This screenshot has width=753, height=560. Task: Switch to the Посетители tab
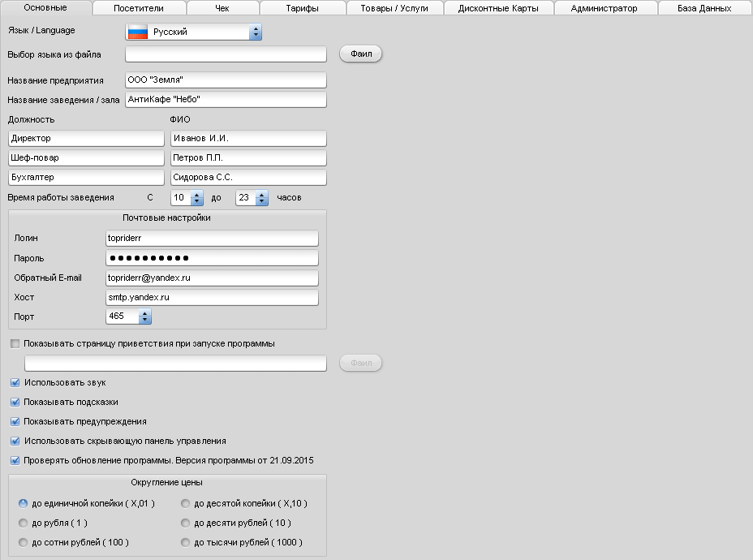pyautogui.click(x=138, y=8)
